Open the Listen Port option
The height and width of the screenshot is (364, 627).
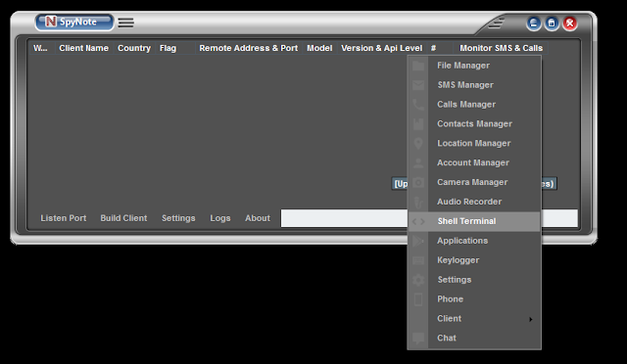[63, 218]
